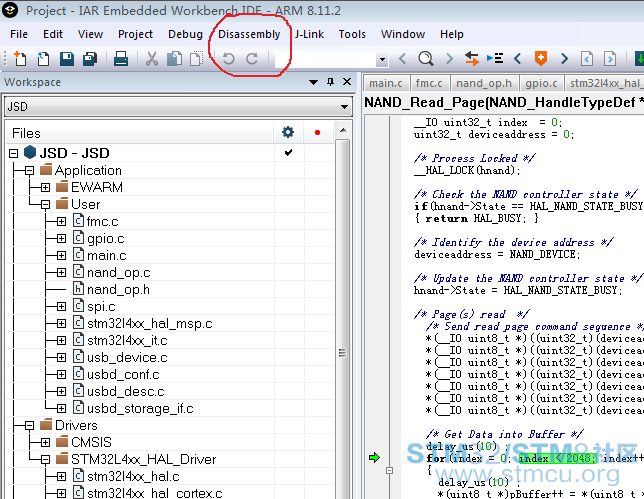The image size is (644, 499).
Task: Click the JSD project checkmark column
Action: [288, 153]
